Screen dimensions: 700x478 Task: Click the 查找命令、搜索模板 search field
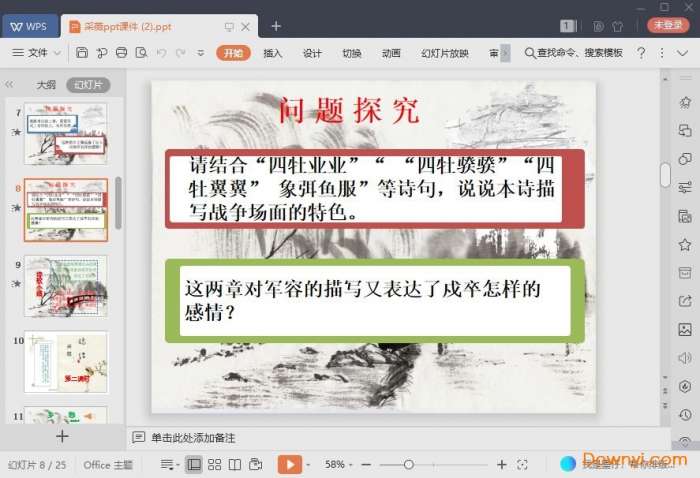click(574, 53)
